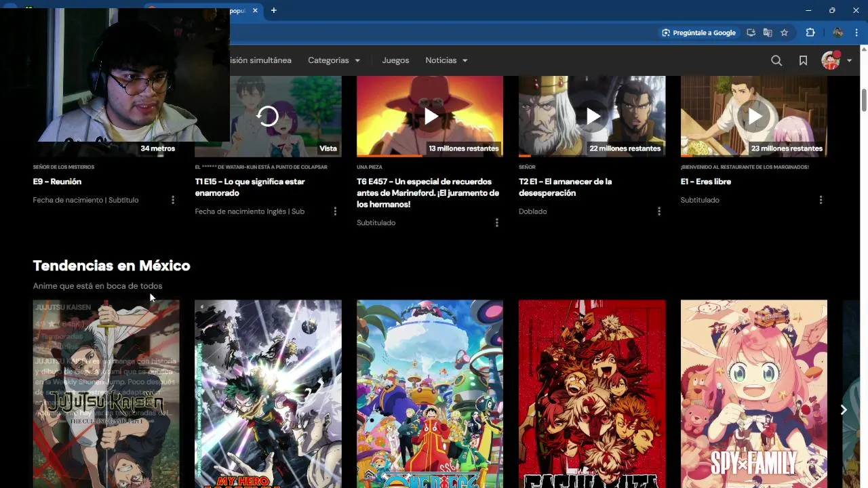
Task: Open options for T2 E1 episode
Action: (x=659, y=211)
